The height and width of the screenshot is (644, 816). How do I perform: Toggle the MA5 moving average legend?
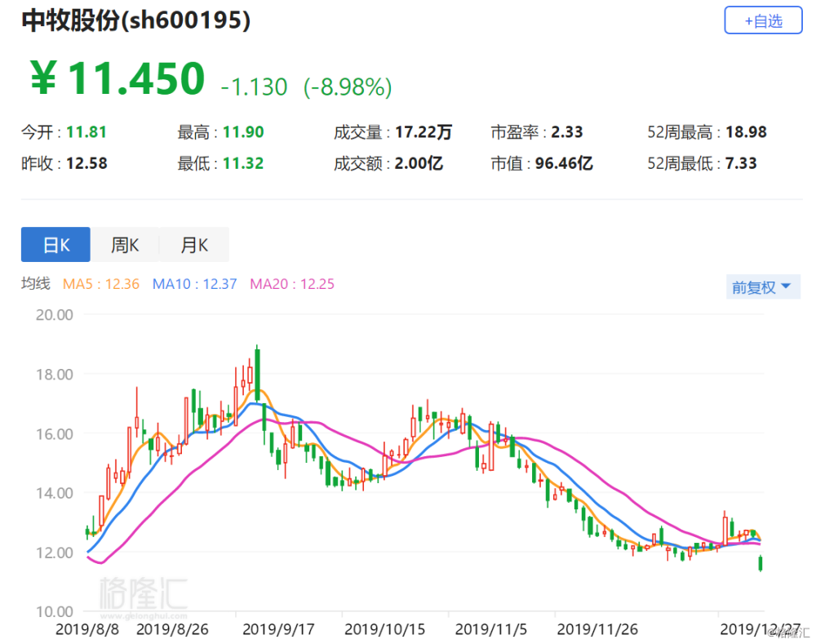pyautogui.click(x=101, y=284)
